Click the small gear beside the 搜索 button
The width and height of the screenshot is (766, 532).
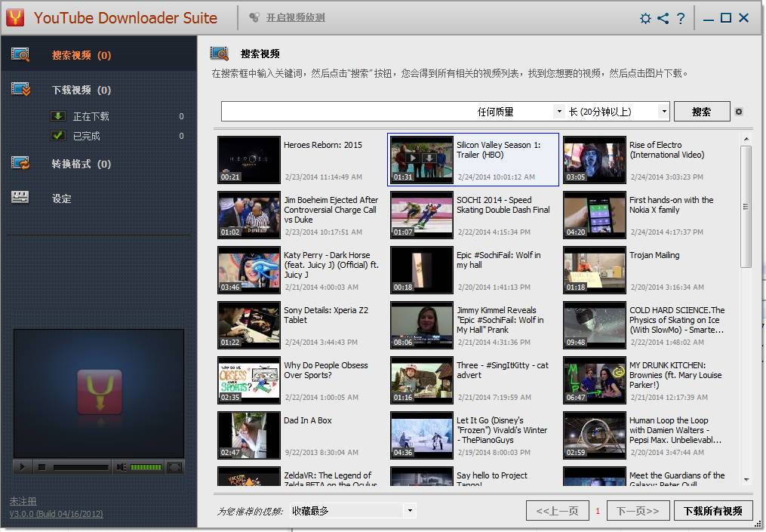(x=739, y=112)
